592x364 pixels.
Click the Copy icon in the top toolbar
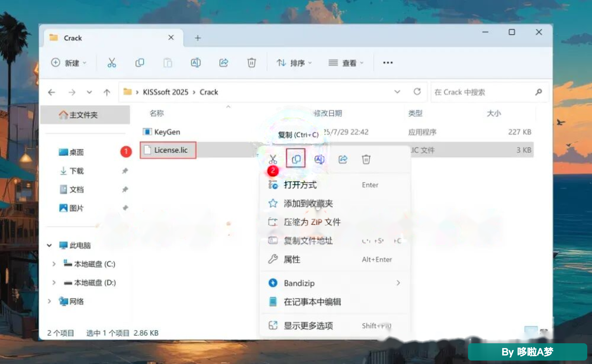[x=140, y=63]
